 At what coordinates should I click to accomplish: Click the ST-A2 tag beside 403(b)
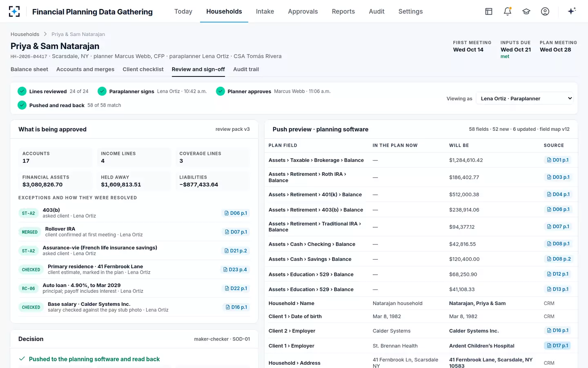(x=29, y=213)
